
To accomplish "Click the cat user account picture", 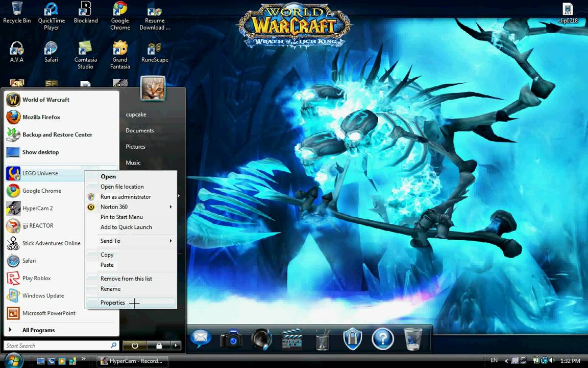I will [x=153, y=88].
